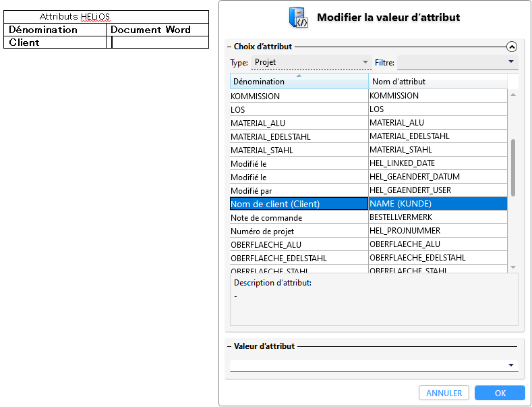Open the Valeur d'attribut dropdown arrow
Viewport: 532px width, 407px height.
[x=511, y=365]
